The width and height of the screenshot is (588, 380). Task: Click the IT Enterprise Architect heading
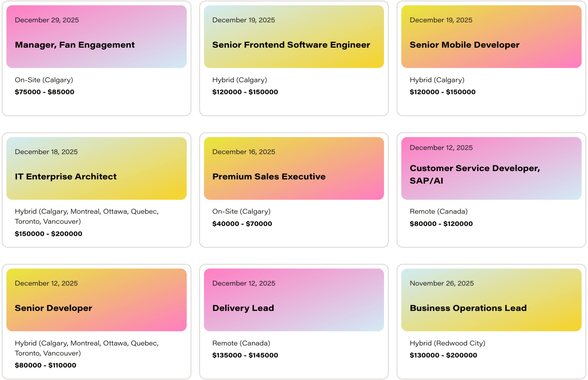coord(66,177)
